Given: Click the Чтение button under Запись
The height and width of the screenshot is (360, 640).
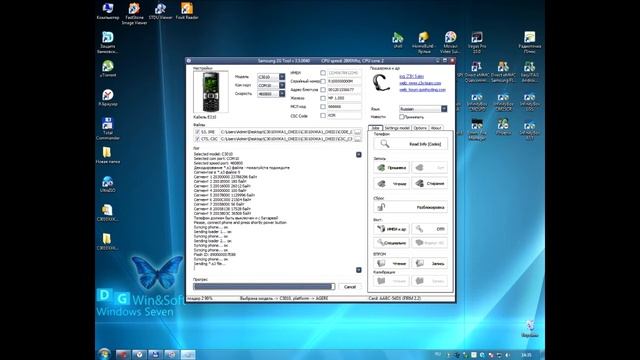Looking at the screenshot, I should [391, 184].
